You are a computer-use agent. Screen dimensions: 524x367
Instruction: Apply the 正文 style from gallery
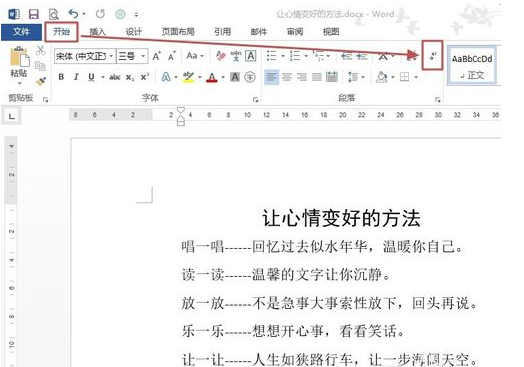coord(472,66)
